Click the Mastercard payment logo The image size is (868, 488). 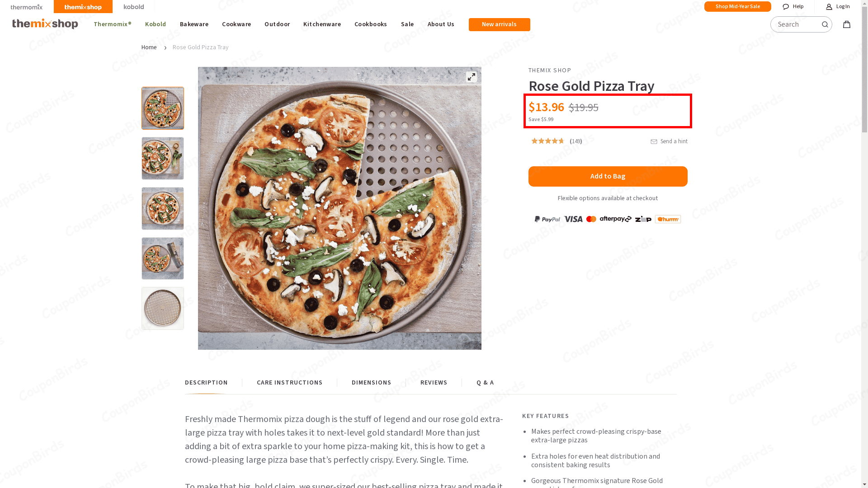click(x=591, y=219)
